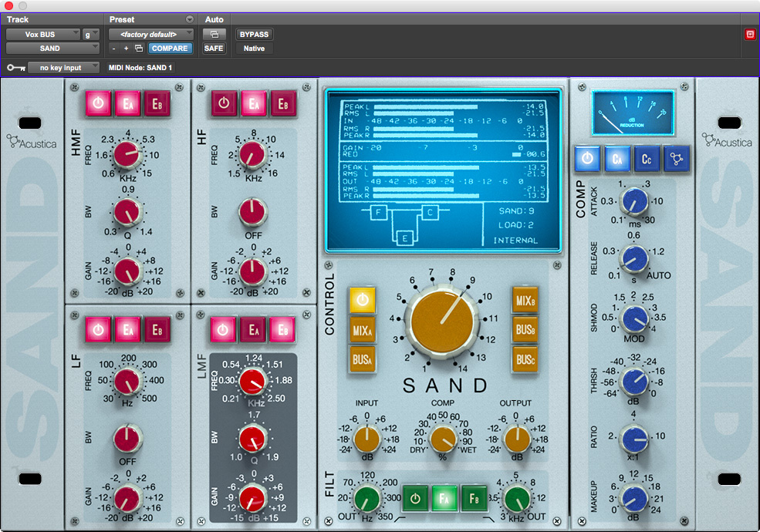Screen dimensions: 760x532
Task: Click the compressor threshold knob
Action: pos(634,381)
